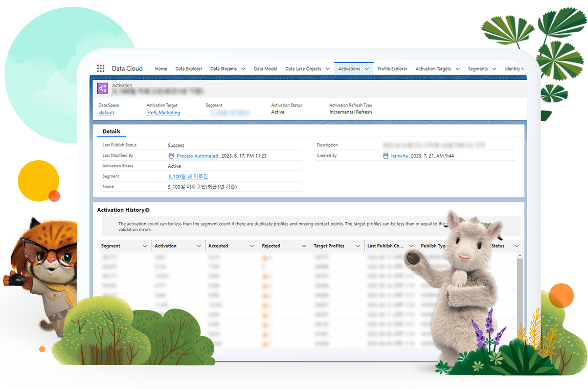Screen dimensions: 588x389
Task: Go to the Profile Explorer tab
Action: [392, 69]
